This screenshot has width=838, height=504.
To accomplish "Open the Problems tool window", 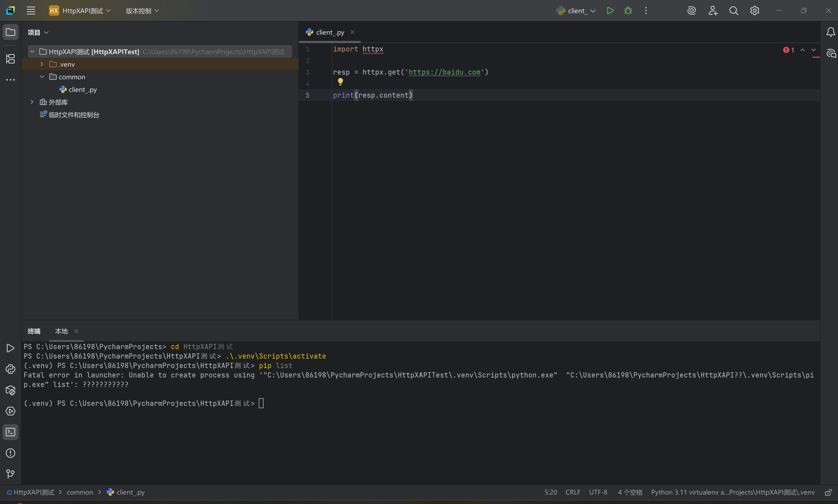I will click(x=11, y=453).
